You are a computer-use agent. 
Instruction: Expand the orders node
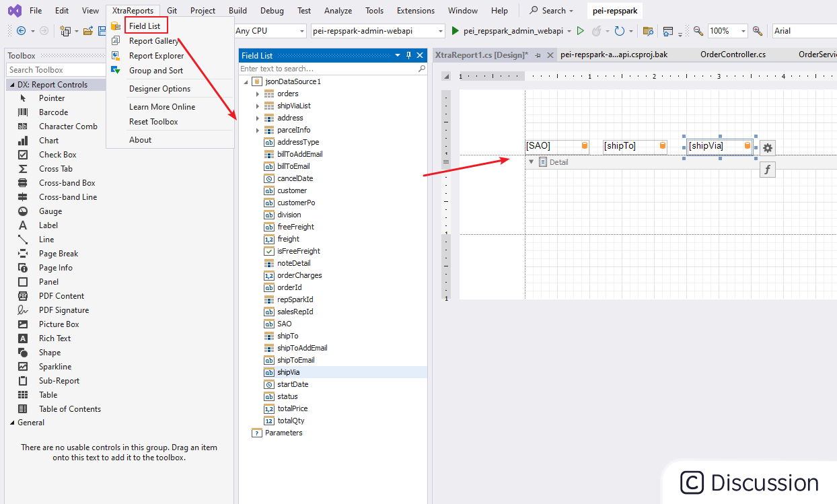(x=257, y=94)
